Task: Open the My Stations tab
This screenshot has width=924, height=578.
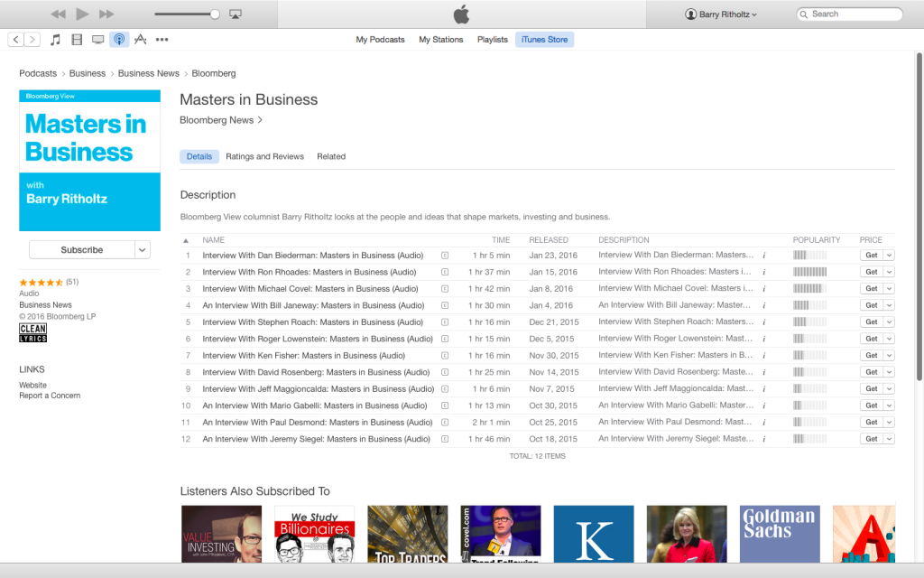Action: tap(440, 40)
